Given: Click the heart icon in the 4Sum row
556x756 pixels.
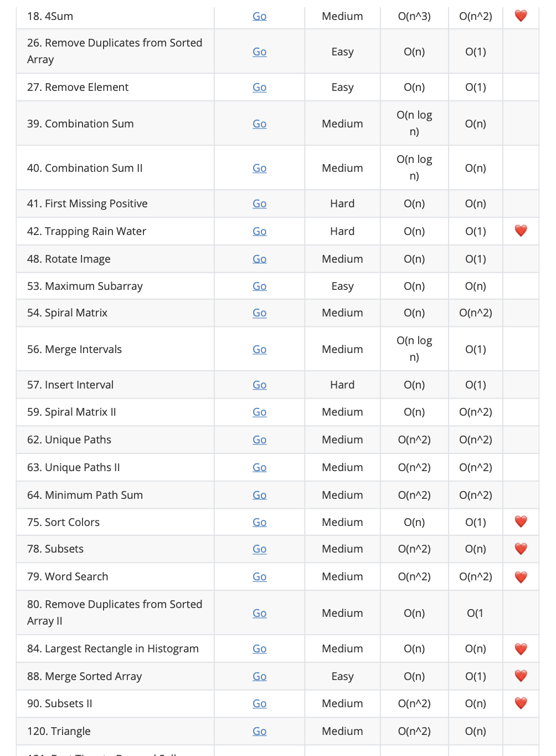Looking at the screenshot, I should (521, 16).
